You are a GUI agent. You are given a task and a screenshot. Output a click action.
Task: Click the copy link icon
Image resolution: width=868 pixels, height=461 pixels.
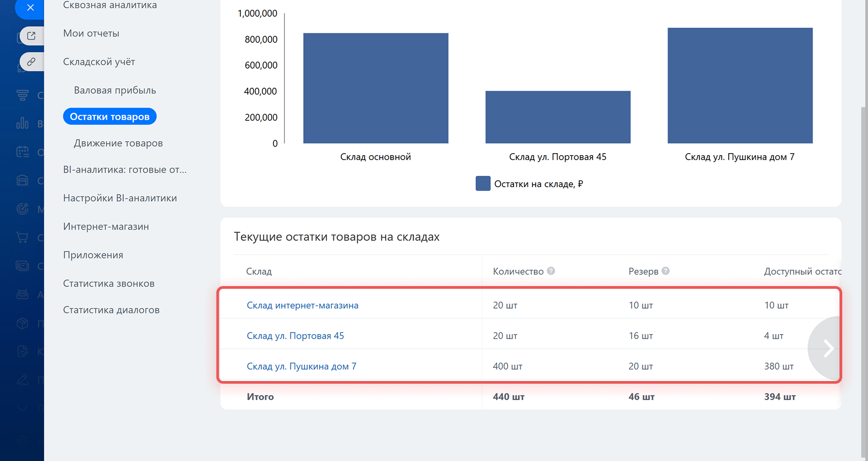pyautogui.click(x=31, y=61)
